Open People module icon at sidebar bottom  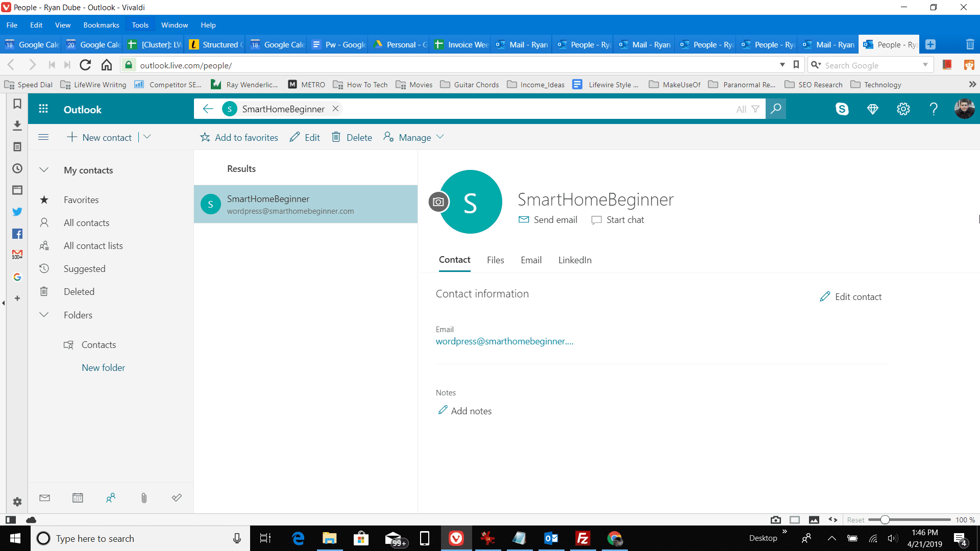tap(111, 498)
